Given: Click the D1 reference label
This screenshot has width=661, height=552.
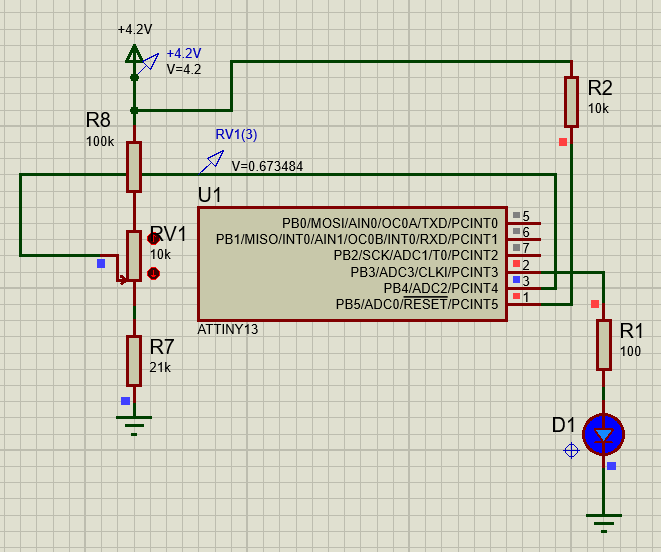Looking at the screenshot, I should click(x=564, y=425).
